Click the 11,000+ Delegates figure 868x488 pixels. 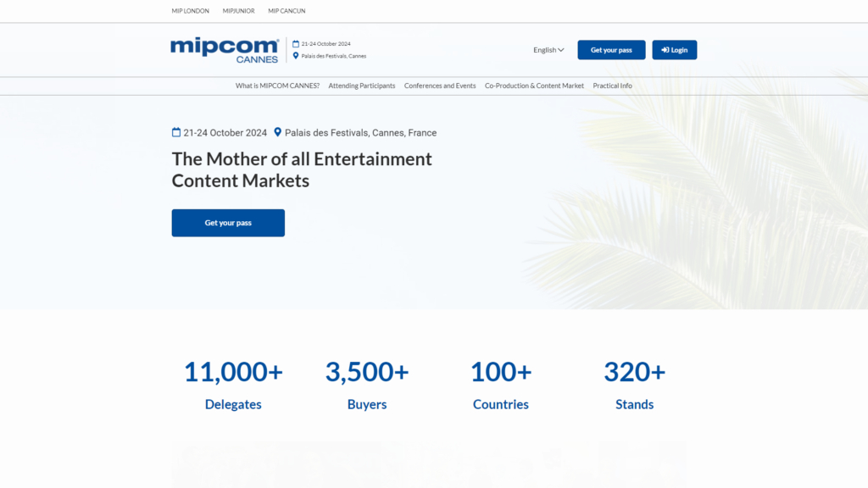233,385
